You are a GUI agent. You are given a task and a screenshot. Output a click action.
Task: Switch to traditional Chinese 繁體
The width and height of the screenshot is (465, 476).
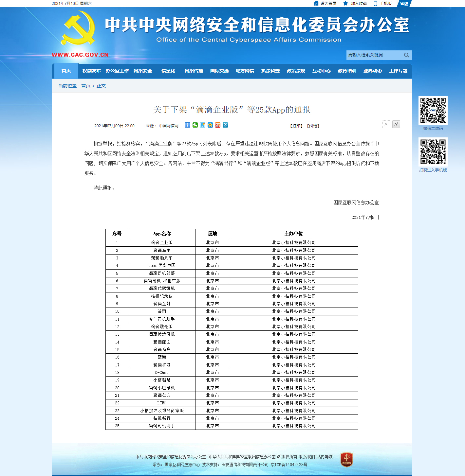tap(404, 4)
